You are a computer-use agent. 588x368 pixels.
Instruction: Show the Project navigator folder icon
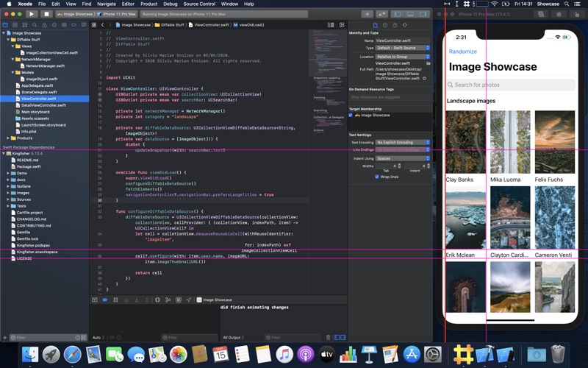point(5,25)
